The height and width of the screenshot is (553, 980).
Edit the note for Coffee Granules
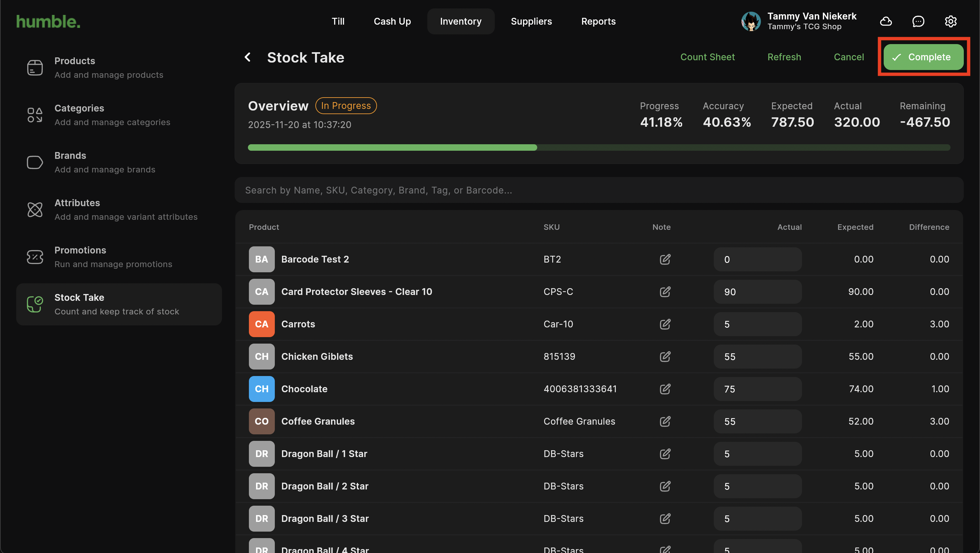665,421
